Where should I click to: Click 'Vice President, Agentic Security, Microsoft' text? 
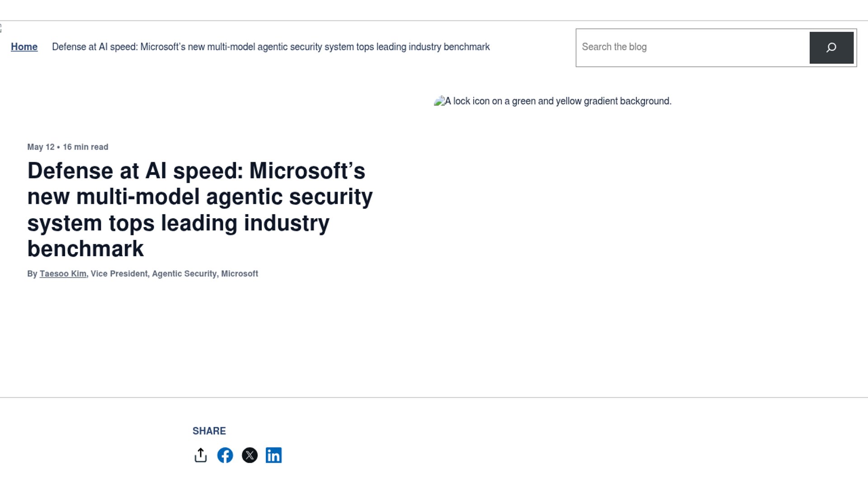pos(175,274)
